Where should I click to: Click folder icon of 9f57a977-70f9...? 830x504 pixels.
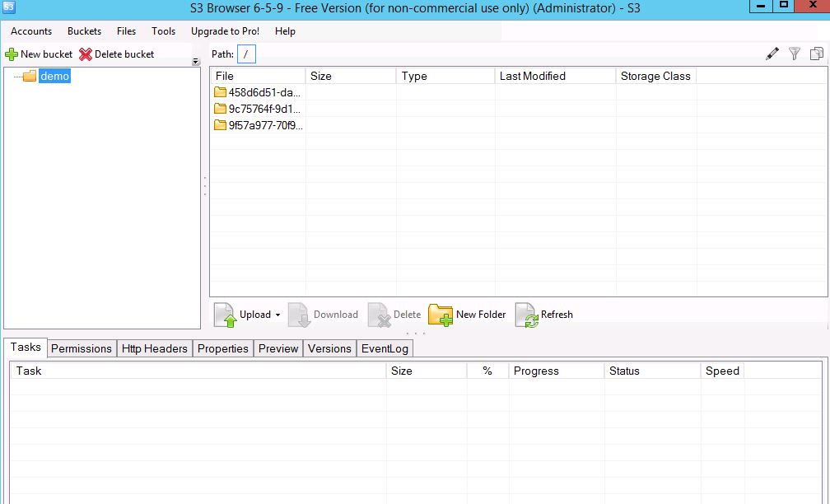(x=220, y=125)
